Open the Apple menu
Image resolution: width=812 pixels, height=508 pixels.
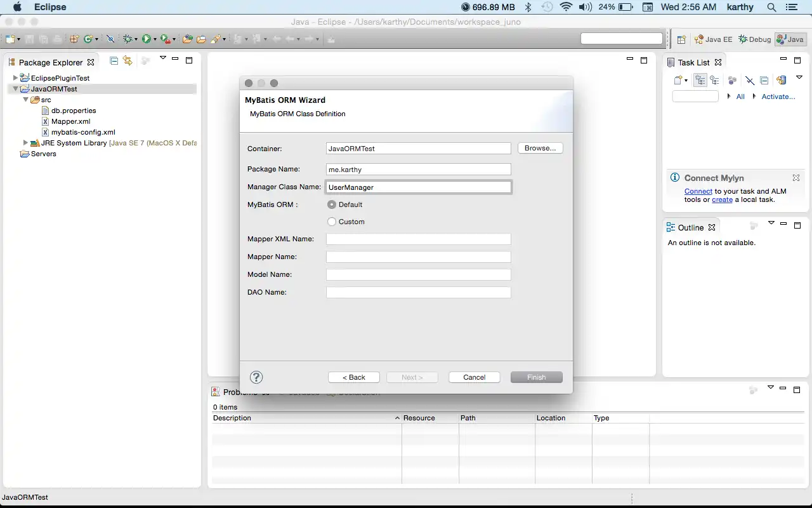[16, 7]
